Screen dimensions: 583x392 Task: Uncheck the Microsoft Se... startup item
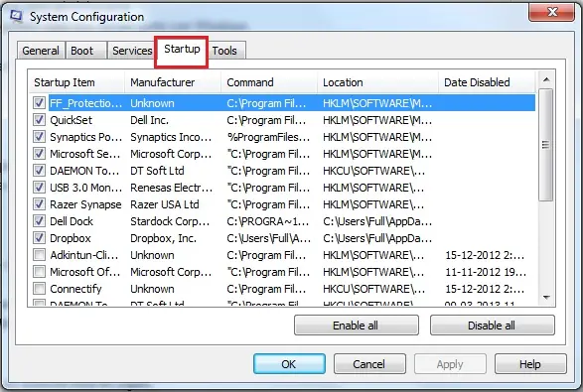[x=39, y=154]
